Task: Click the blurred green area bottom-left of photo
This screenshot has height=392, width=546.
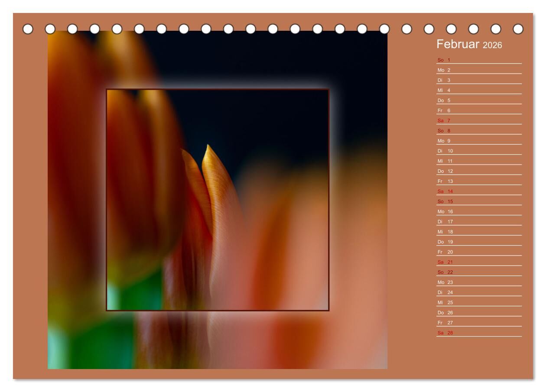Action: click(95, 347)
